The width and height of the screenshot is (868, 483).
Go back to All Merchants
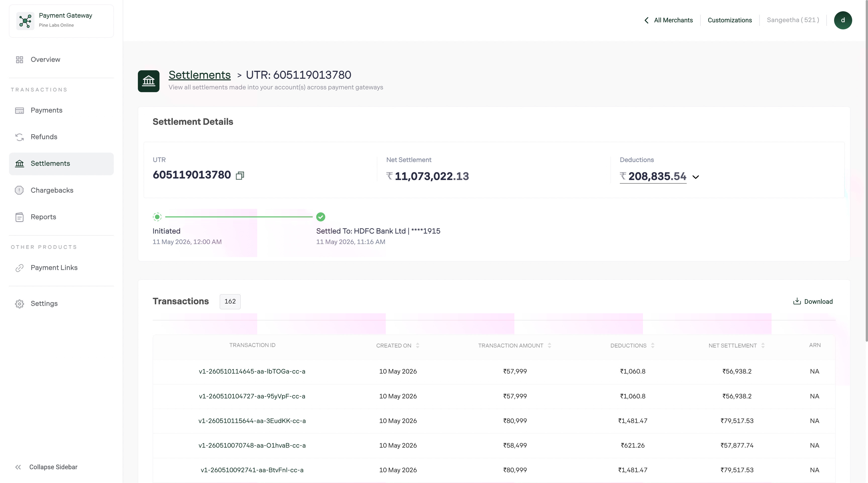[x=669, y=20]
